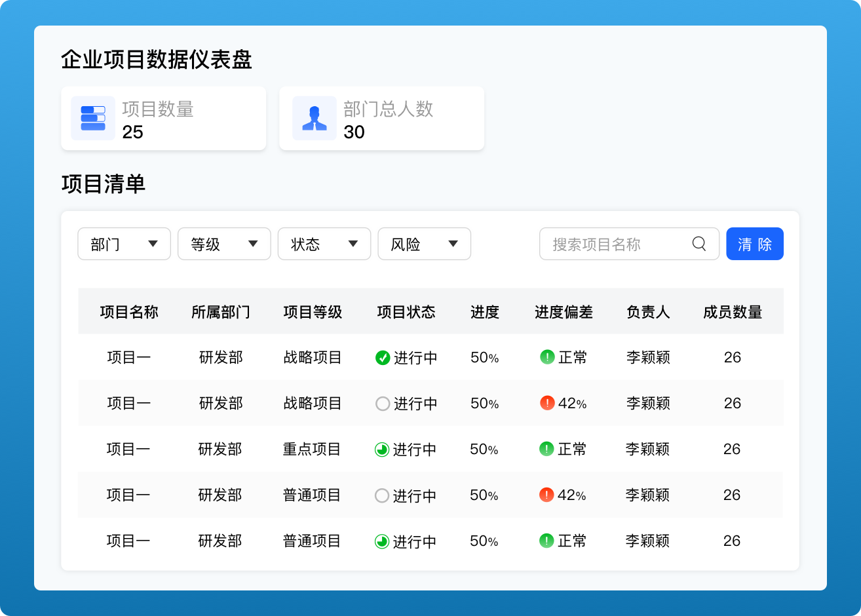
Task: Click the magnifier icon in search box
Action: click(699, 244)
